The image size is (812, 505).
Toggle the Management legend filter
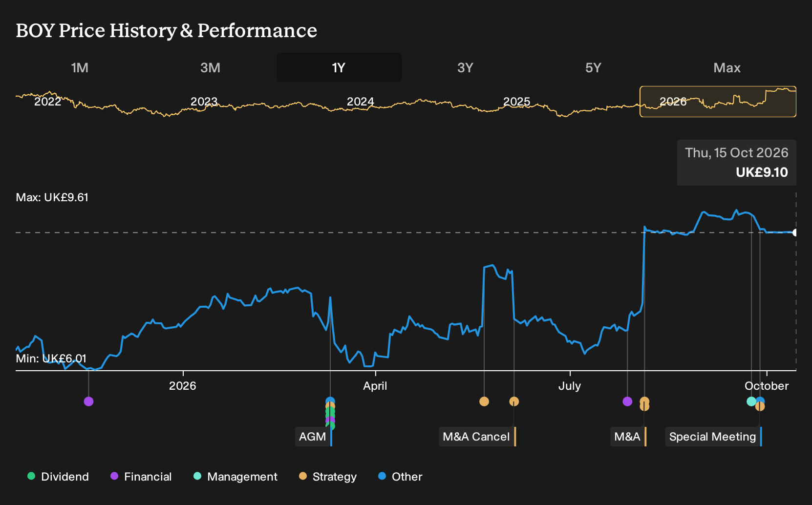[x=235, y=477]
